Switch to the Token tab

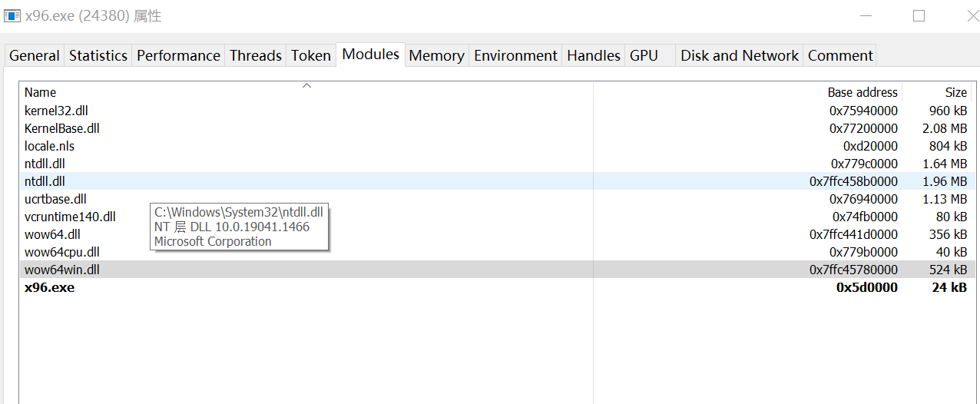point(311,55)
